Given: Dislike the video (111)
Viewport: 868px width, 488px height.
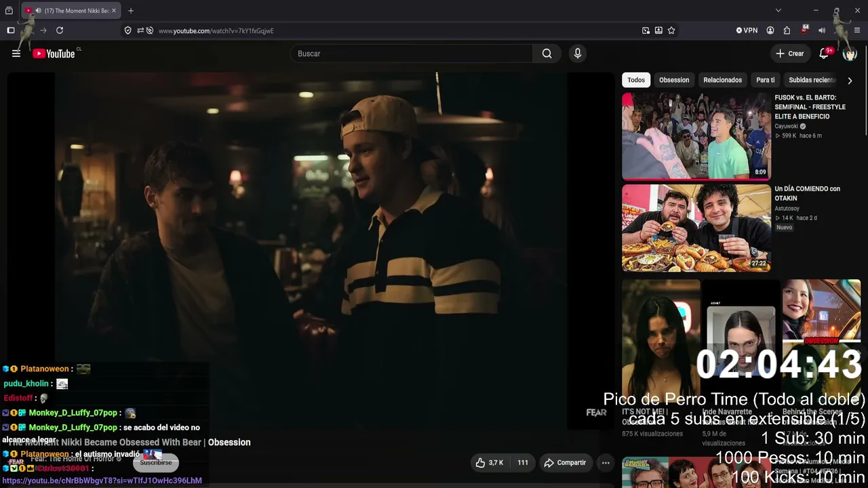Looking at the screenshot, I should click(523, 463).
